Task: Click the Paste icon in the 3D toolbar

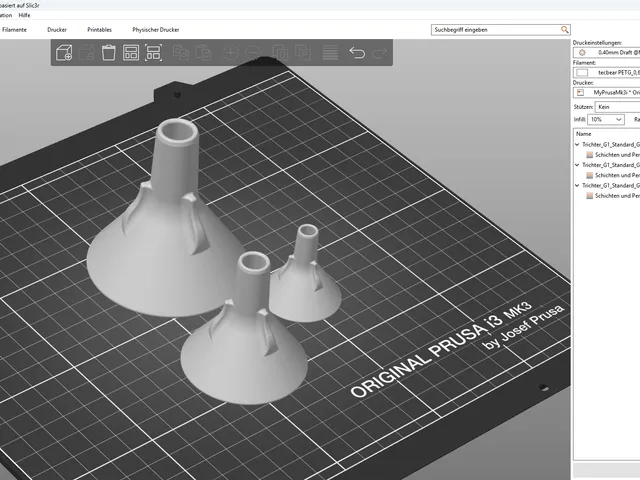Action: point(203,53)
